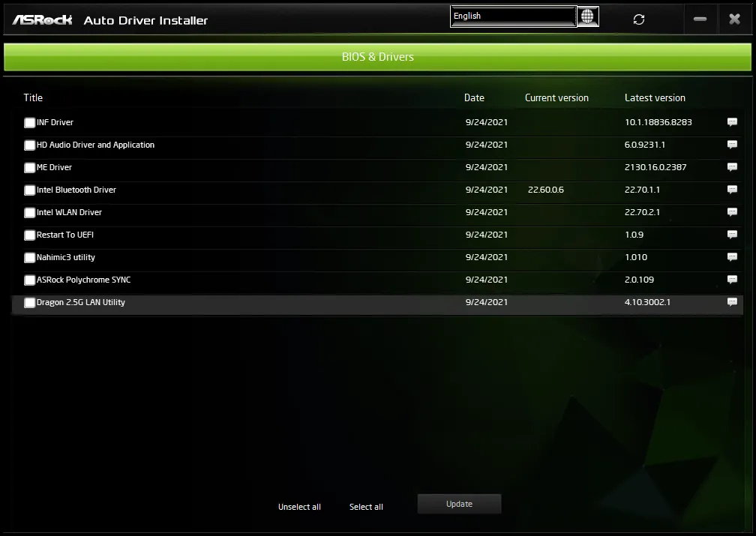The height and width of the screenshot is (536, 756).
Task: Click the BIOS & Drivers tab header
Action: pos(377,57)
